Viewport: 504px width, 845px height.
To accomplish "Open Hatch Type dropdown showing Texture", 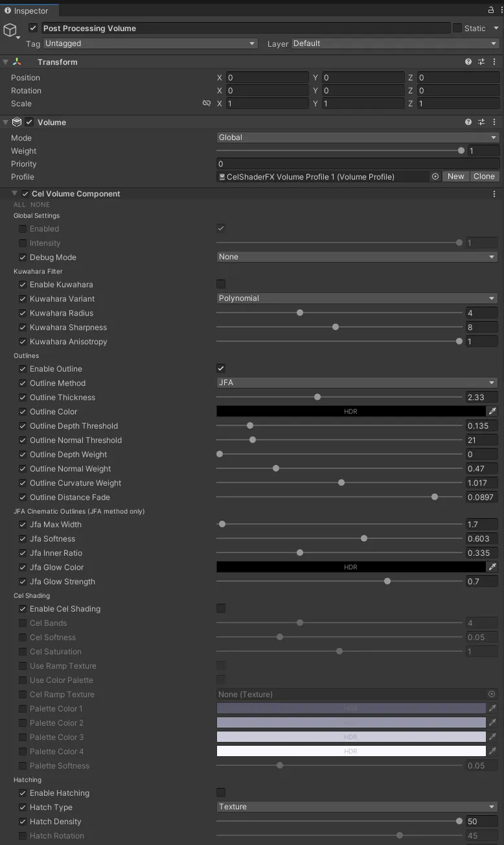I will [357, 807].
